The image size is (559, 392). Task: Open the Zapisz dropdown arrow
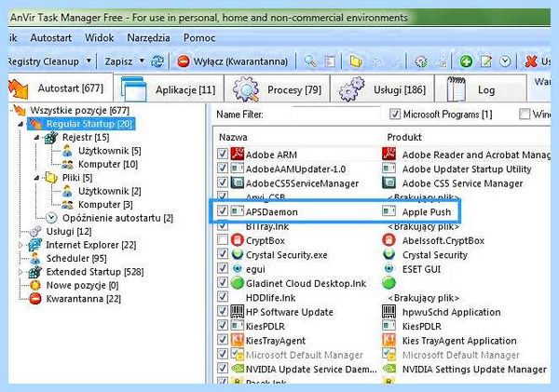[142, 61]
